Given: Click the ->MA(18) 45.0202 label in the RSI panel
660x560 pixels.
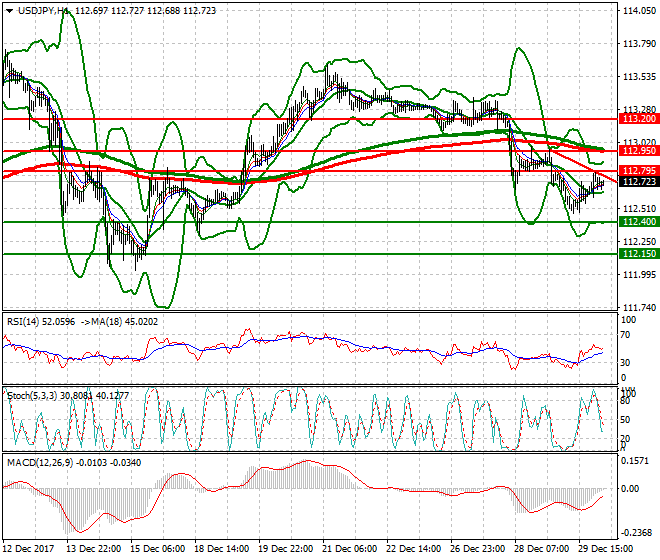Looking at the screenshot, I should click(118, 322).
